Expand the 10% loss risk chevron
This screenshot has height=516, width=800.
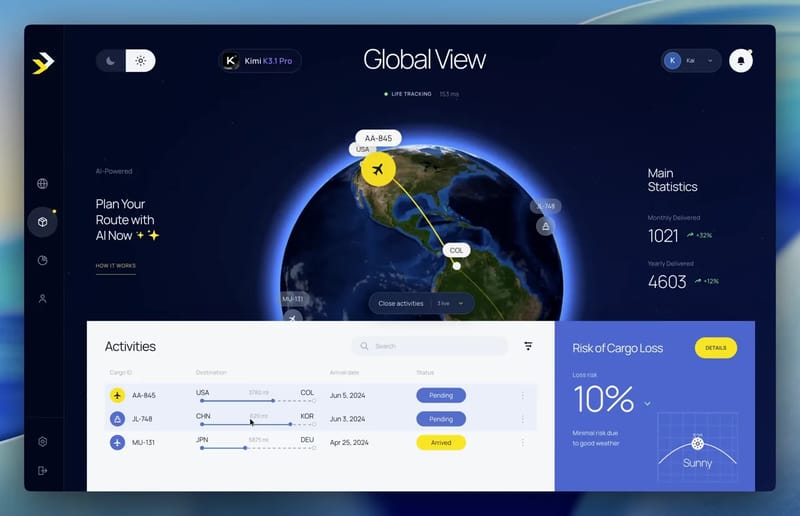pyautogui.click(x=647, y=404)
